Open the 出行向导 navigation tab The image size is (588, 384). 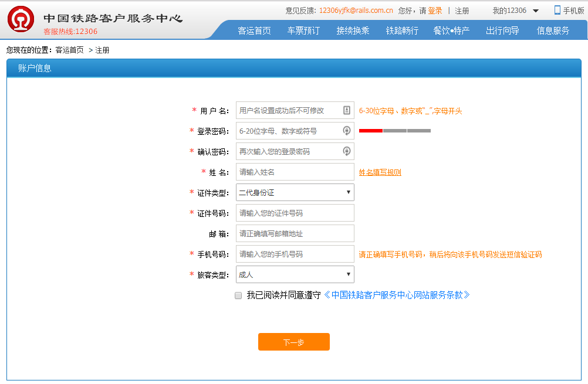502,30
